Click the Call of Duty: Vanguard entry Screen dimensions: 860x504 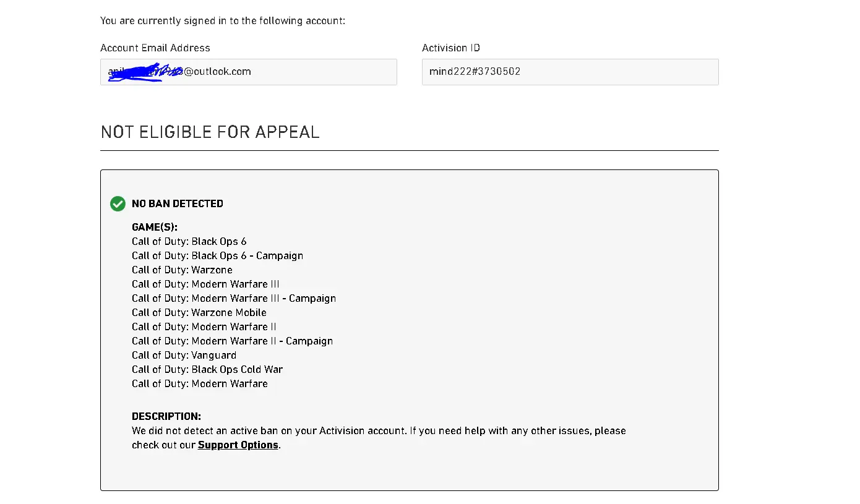coord(184,355)
